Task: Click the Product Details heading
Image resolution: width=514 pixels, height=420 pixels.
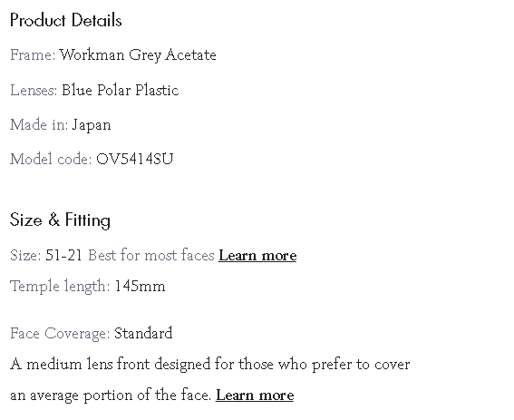Action: click(x=66, y=20)
